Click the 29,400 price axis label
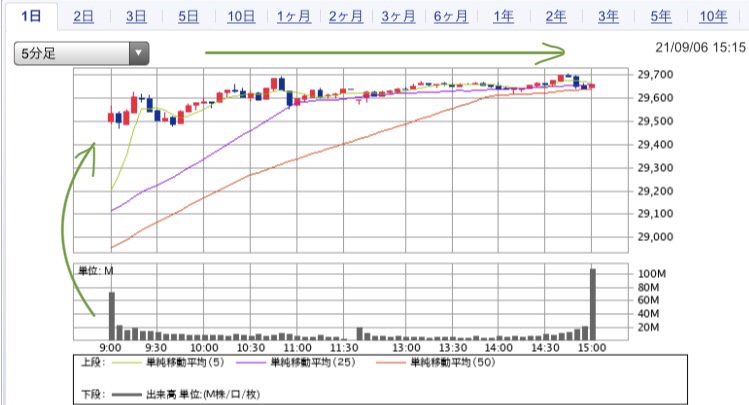The height and width of the screenshot is (405, 749). pyautogui.click(x=655, y=144)
